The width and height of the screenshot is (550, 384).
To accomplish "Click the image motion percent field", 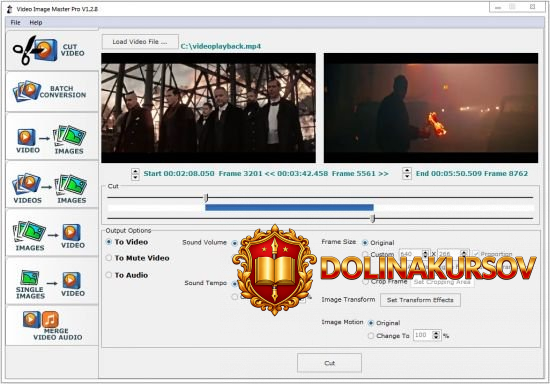I will [423, 335].
